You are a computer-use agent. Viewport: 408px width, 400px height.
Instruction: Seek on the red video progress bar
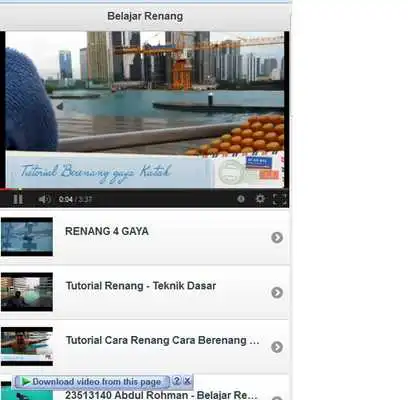pyautogui.click(x=144, y=189)
